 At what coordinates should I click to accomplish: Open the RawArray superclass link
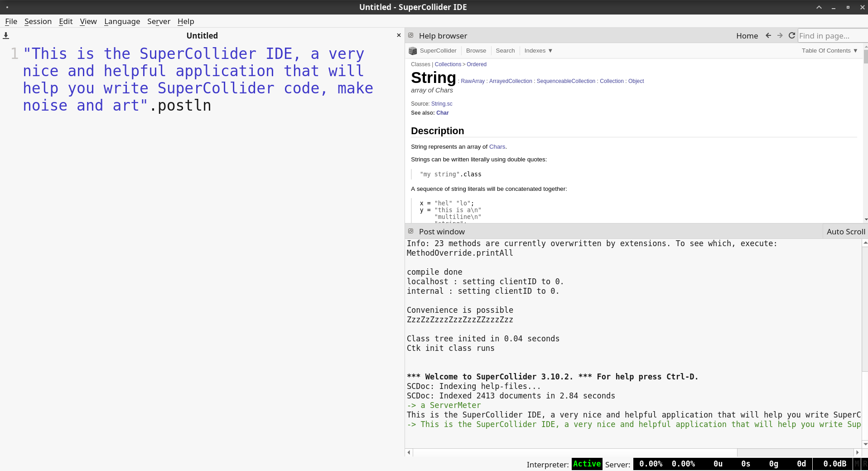473,81
